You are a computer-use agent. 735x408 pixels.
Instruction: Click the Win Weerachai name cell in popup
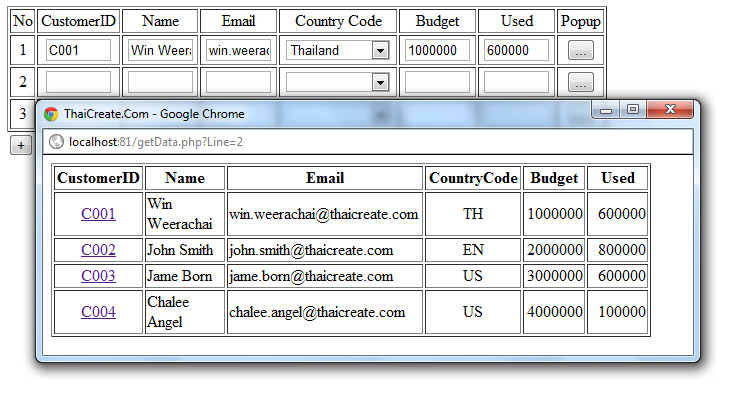(x=185, y=214)
